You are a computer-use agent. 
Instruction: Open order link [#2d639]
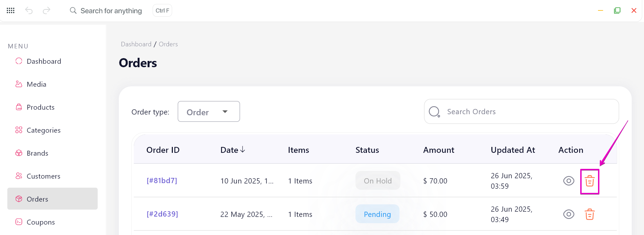[x=162, y=214]
